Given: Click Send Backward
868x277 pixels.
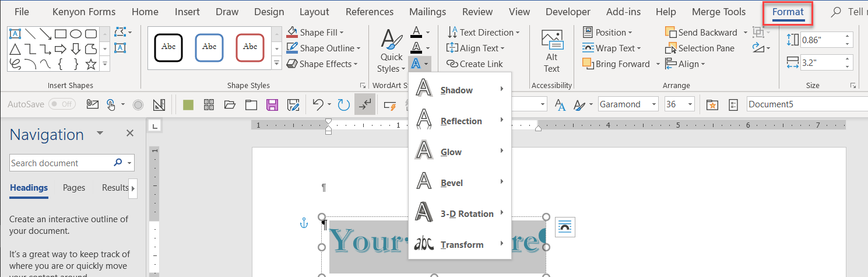Looking at the screenshot, I should 702,33.
